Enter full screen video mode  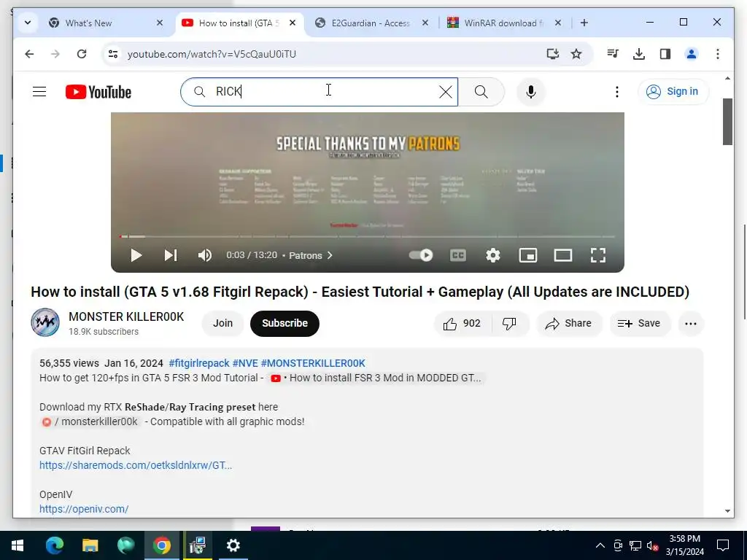pyautogui.click(x=598, y=256)
